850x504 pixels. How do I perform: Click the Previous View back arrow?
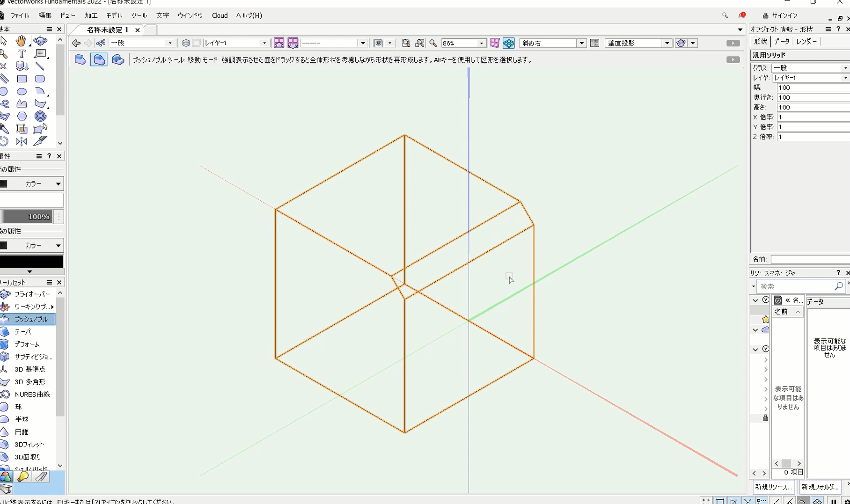tap(76, 43)
